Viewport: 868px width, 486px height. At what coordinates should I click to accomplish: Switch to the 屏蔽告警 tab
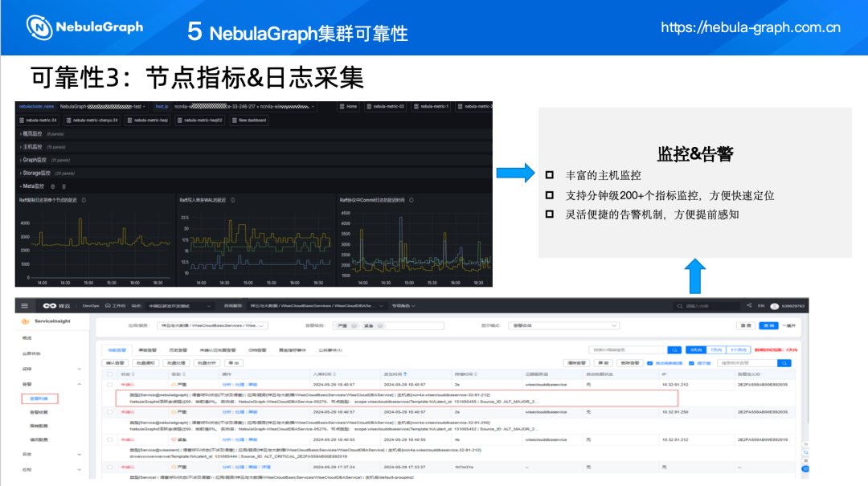(147, 350)
